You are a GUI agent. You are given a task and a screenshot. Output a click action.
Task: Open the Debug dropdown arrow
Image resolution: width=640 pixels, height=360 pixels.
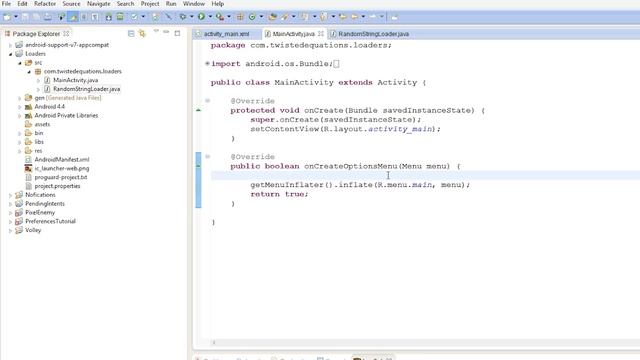click(191, 17)
